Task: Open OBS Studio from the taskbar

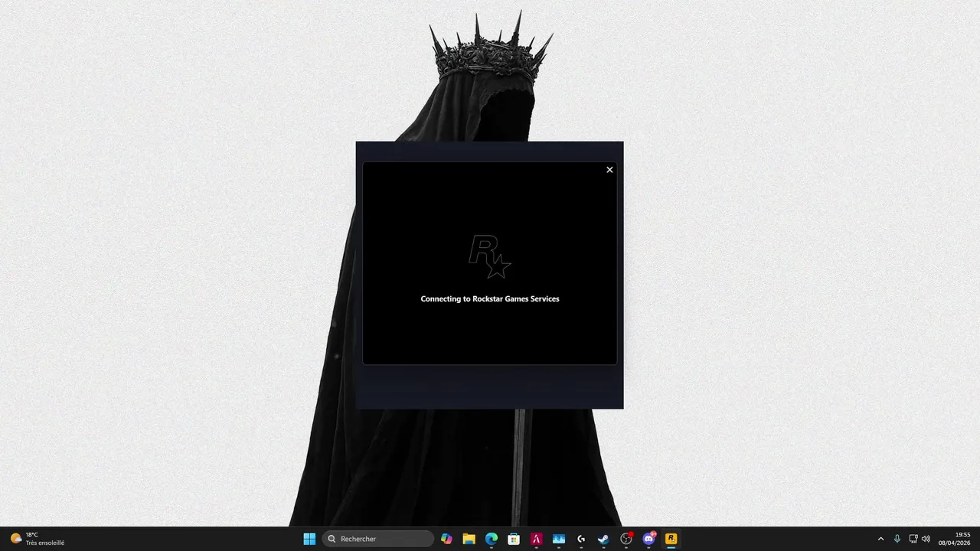Action: [626, 539]
